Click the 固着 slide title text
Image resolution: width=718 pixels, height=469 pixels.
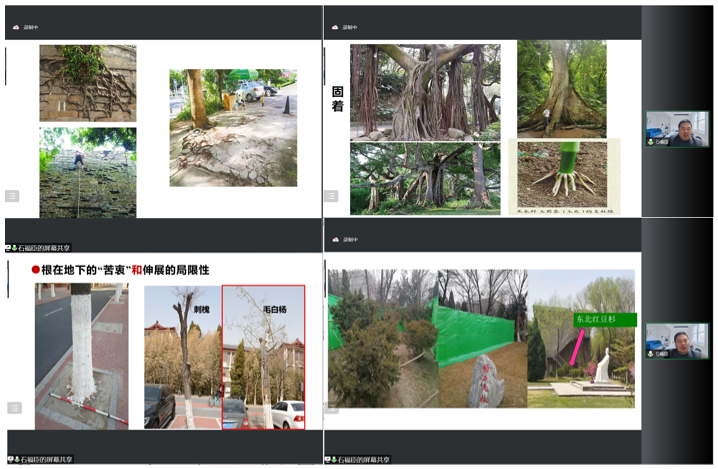(338, 98)
